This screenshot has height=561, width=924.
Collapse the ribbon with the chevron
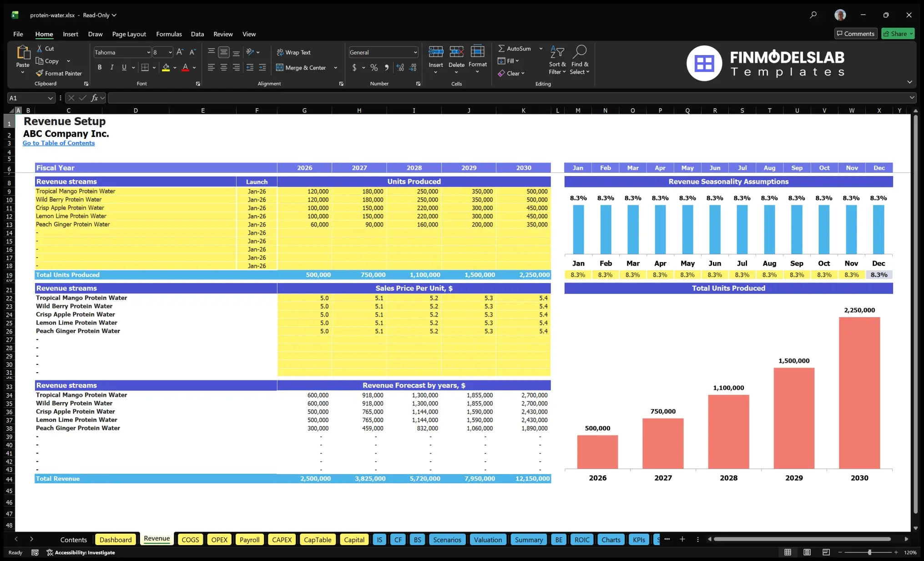[x=909, y=82]
